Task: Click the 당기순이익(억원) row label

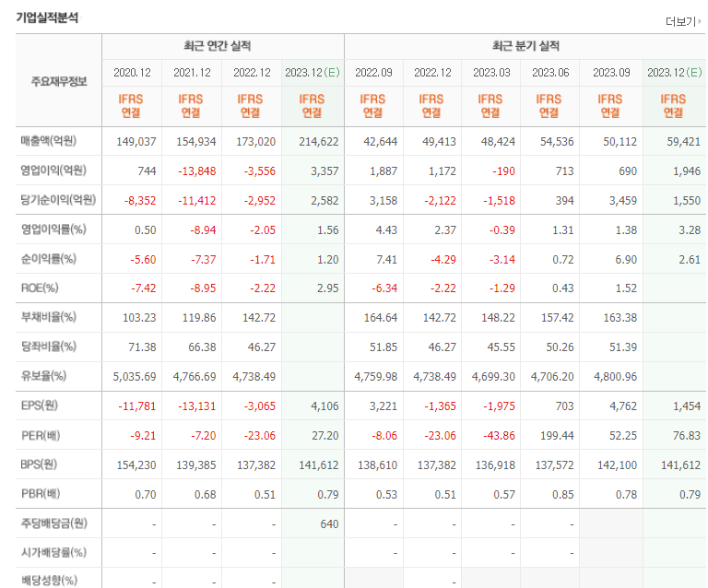Action: click(58, 199)
